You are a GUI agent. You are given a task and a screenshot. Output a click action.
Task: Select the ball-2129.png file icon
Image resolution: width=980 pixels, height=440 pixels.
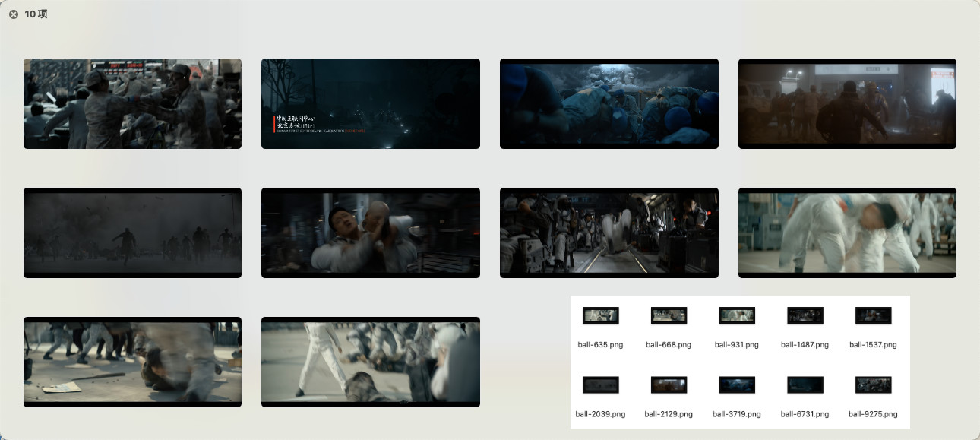coord(669,385)
